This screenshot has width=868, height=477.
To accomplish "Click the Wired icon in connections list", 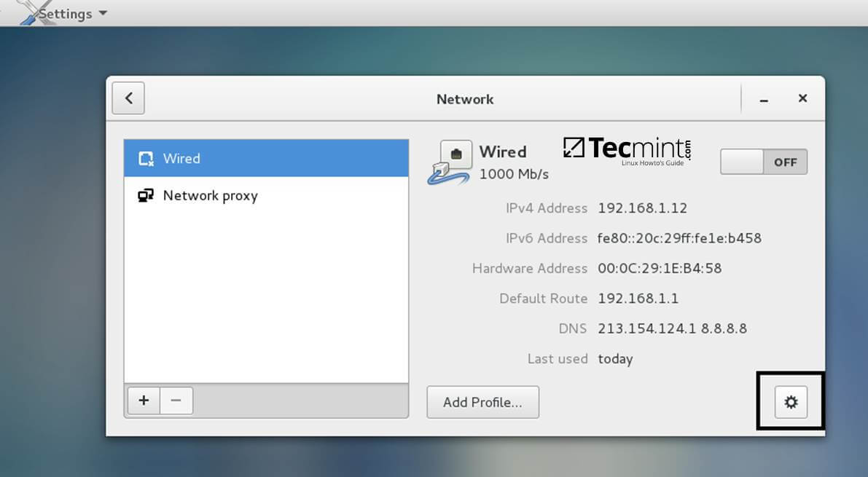I will click(146, 159).
